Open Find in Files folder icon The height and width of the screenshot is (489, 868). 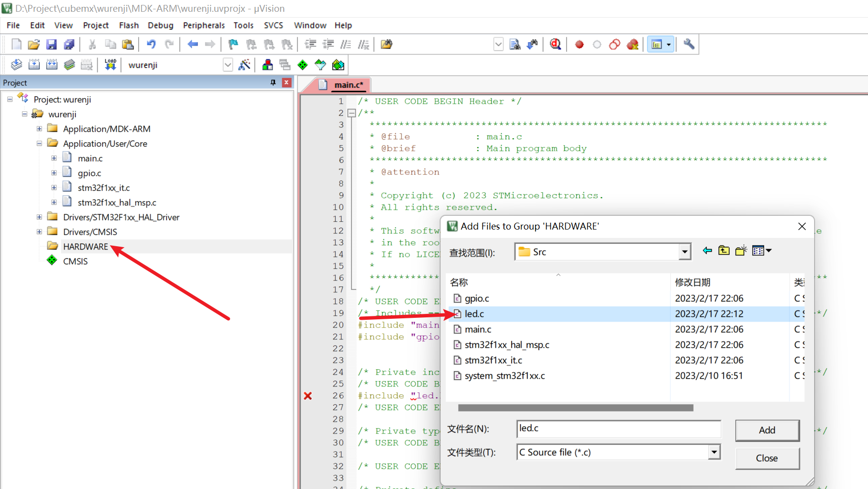click(x=387, y=44)
